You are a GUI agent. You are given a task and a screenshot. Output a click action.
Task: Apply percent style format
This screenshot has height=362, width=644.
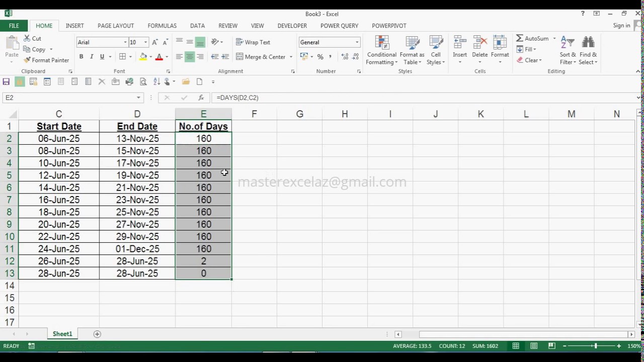[x=320, y=57]
